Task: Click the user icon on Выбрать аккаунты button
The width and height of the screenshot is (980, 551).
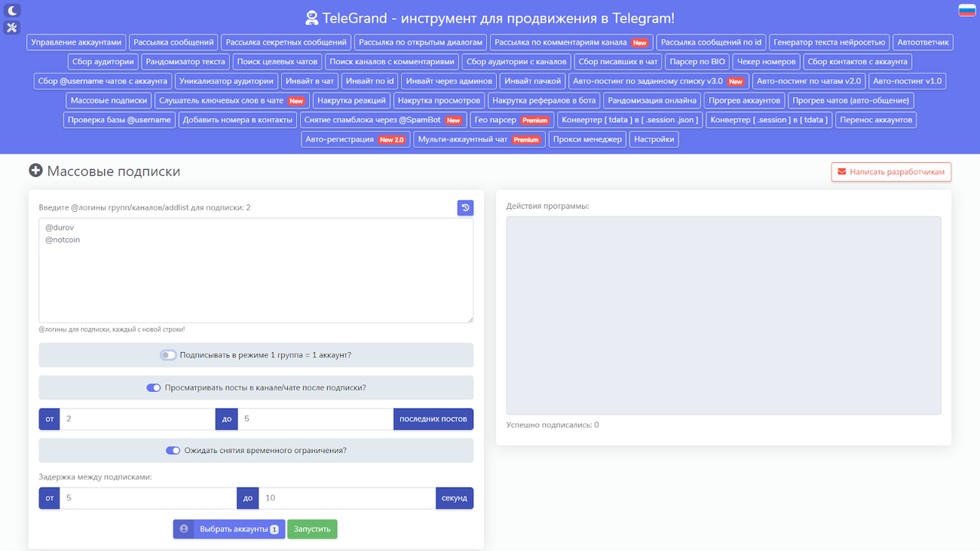Action: click(183, 528)
